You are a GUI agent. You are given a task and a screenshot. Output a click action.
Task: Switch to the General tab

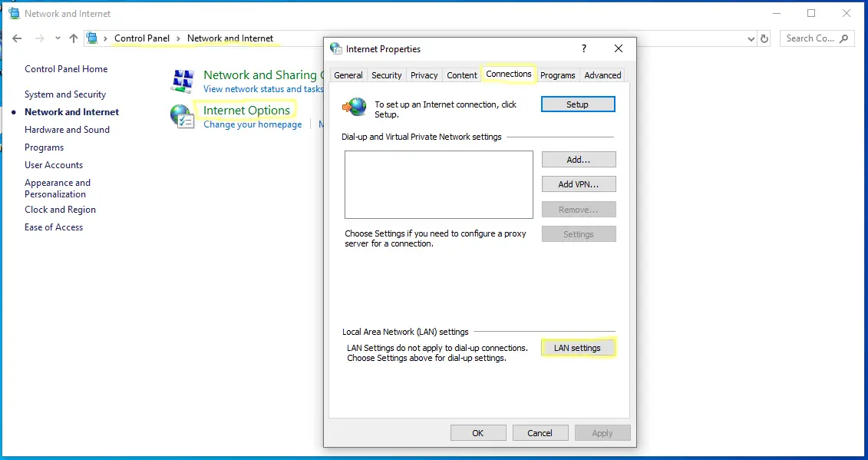[348, 75]
